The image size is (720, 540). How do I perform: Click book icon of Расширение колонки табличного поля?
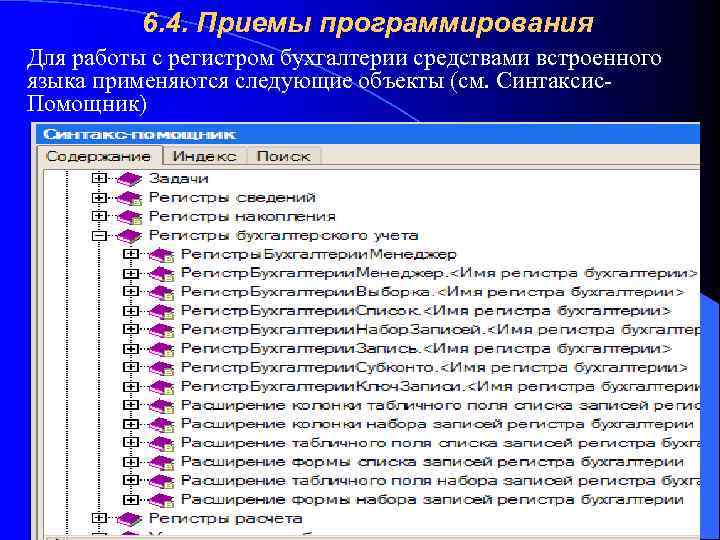click(162, 406)
